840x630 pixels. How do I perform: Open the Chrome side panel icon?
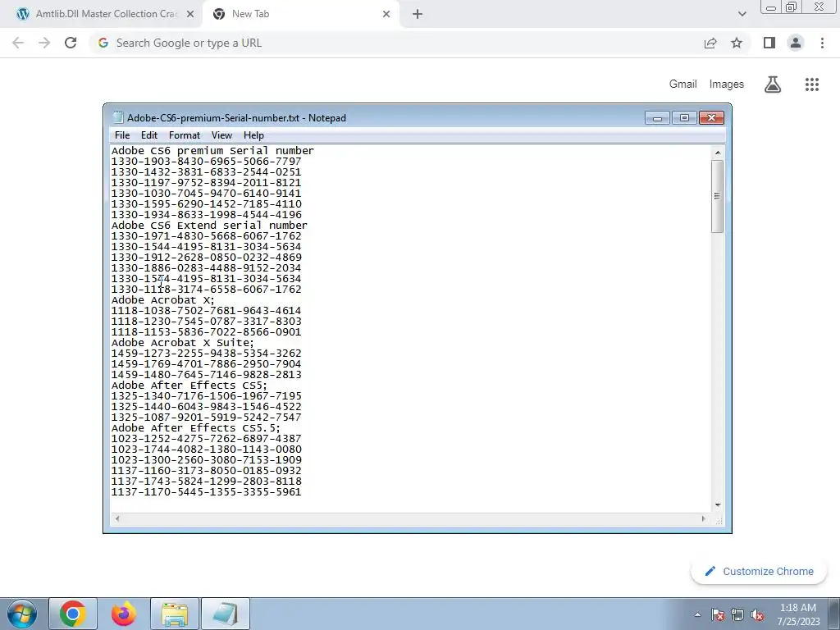[769, 43]
